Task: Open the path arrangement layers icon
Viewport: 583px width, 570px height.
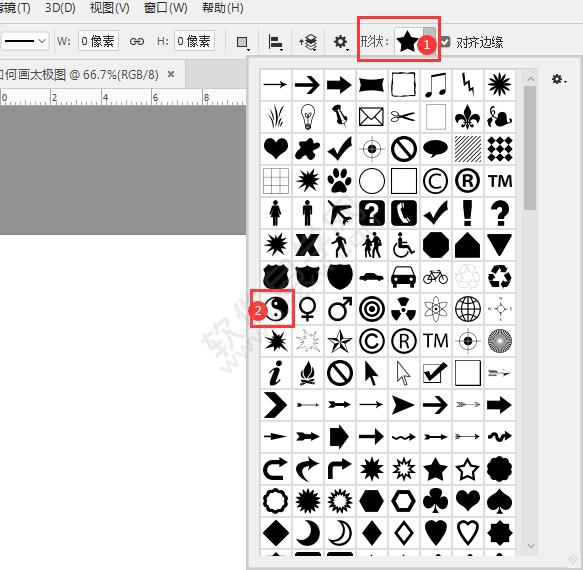Action: tap(308, 42)
